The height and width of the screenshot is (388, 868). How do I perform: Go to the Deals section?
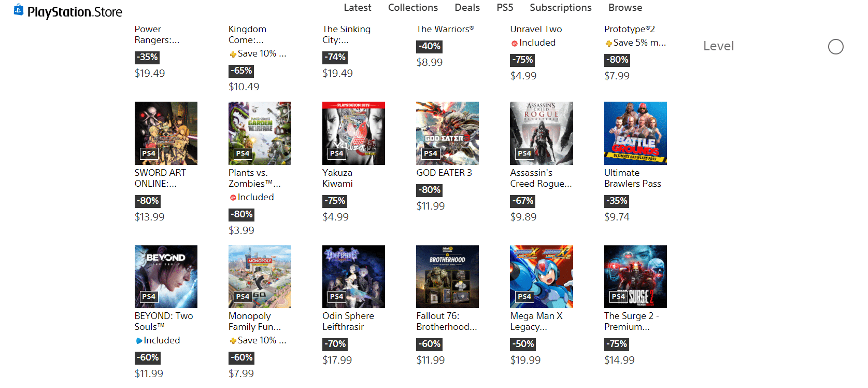coord(467,8)
